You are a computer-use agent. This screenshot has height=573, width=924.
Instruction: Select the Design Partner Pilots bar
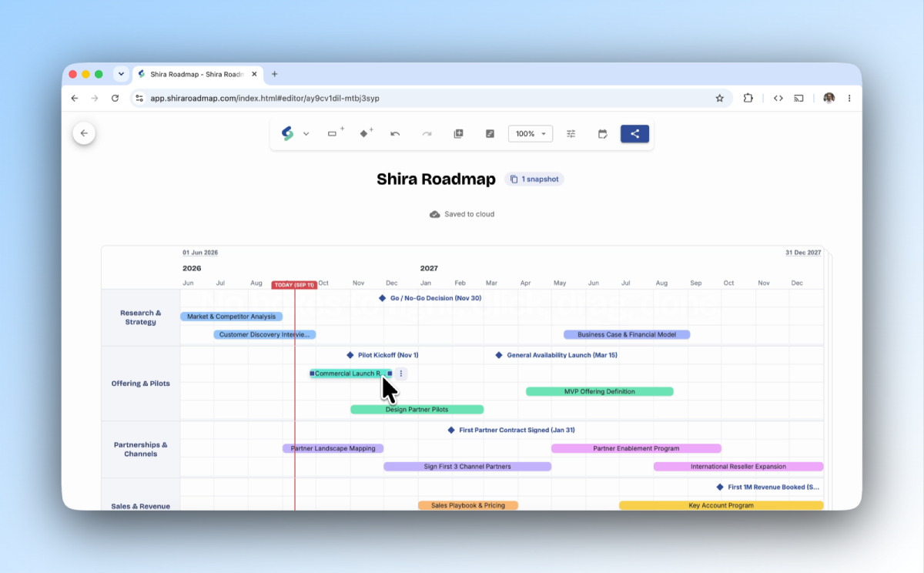point(417,410)
